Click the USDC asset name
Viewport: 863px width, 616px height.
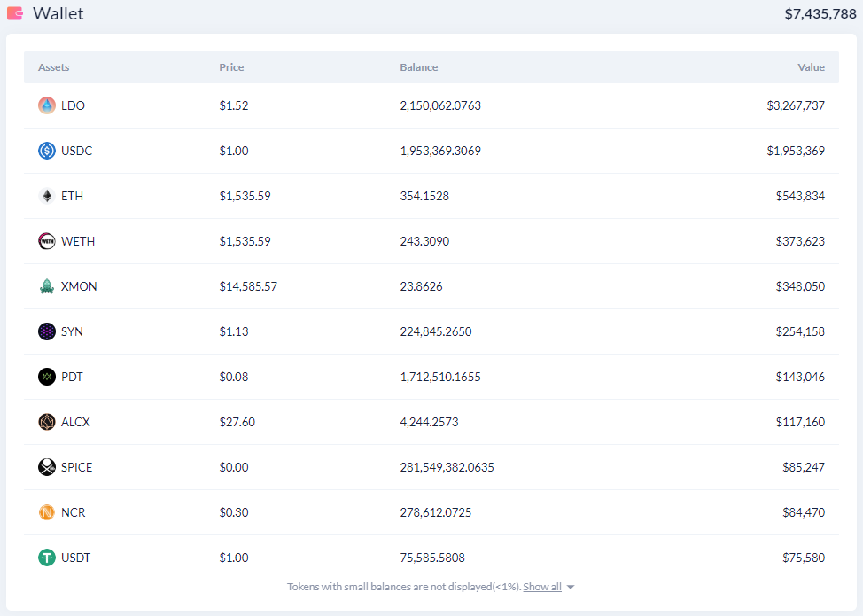click(76, 151)
